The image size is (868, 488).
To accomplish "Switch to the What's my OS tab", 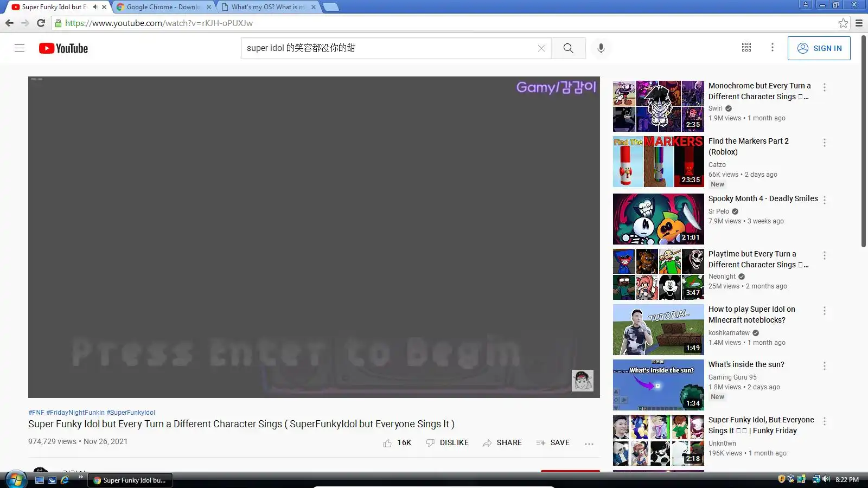I will 267,7.
